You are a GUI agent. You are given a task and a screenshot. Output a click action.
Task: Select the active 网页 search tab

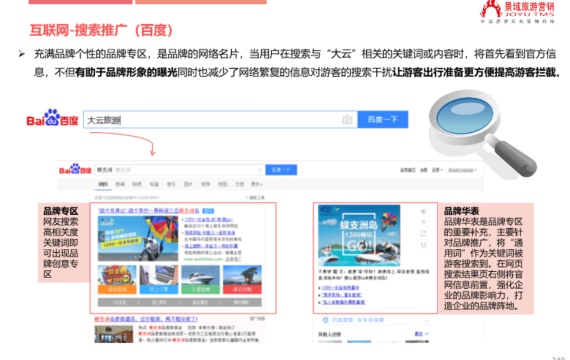103,184
